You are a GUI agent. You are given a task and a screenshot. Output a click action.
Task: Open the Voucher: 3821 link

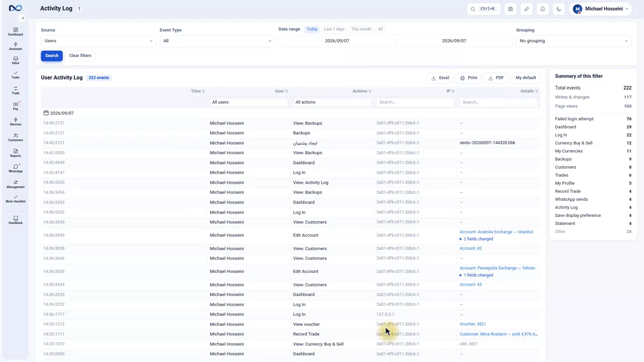tap(473, 324)
